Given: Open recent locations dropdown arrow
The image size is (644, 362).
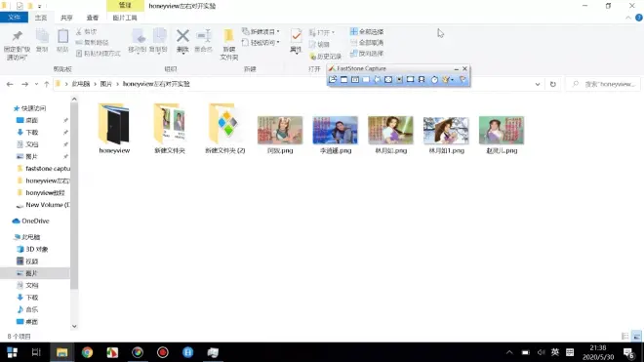Looking at the screenshot, I should [x=36, y=84].
